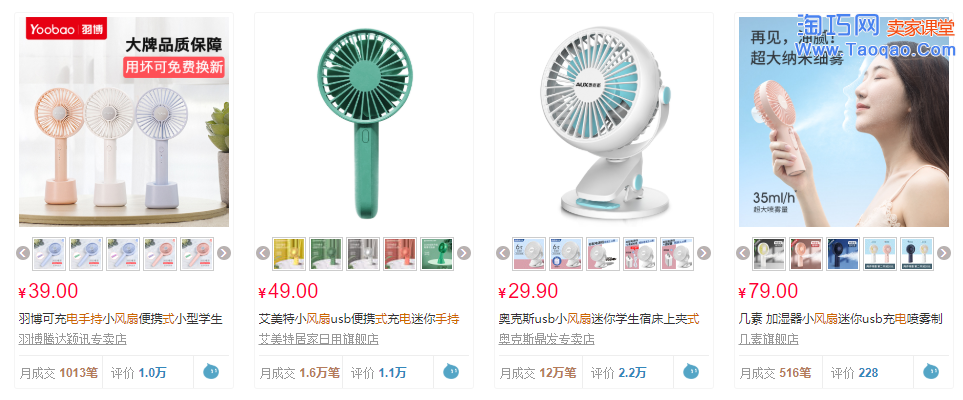Open the 艾美特居家日用旗舰店 store link
Screen dimensions: 963x400
(319, 339)
